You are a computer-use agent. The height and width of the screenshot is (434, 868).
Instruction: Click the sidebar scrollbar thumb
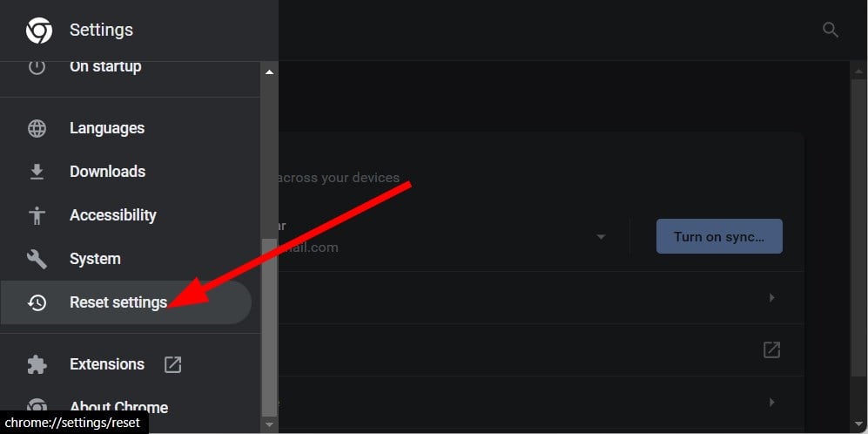(270, 327)
